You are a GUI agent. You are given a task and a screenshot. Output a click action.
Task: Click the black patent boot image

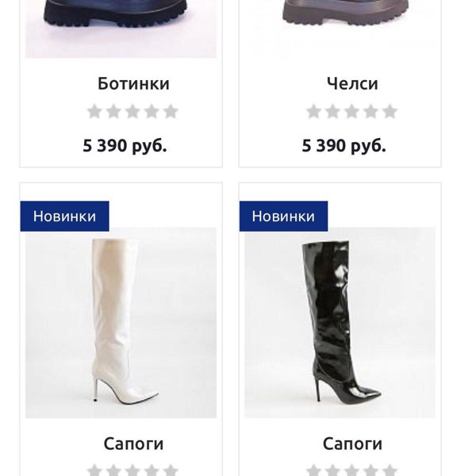pos(340,322)
